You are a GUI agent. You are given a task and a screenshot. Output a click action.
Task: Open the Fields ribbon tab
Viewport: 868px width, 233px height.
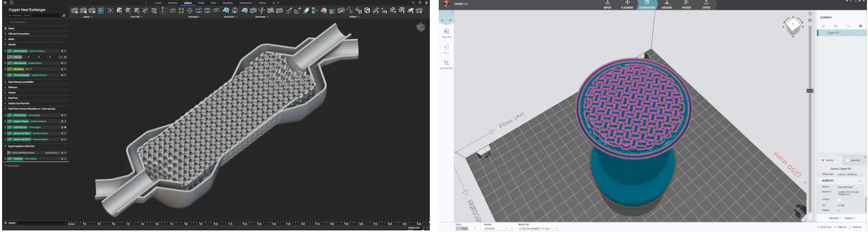[x=201, y=3]
